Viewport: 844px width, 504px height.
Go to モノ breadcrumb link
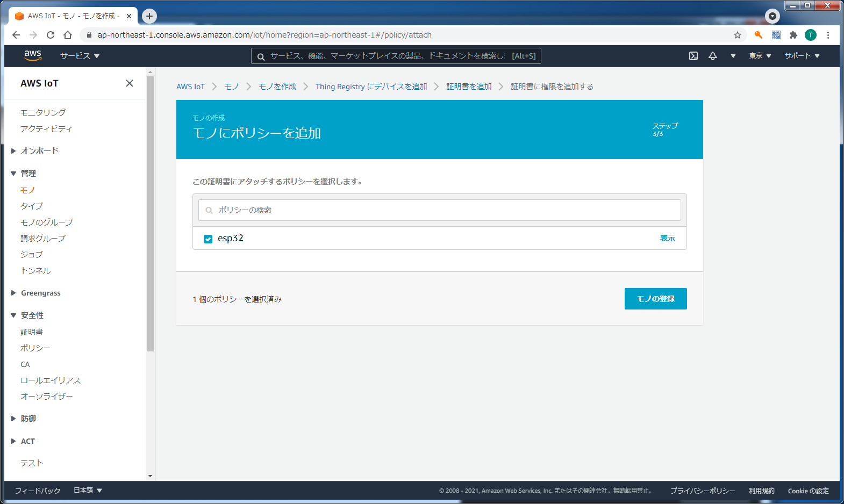[x=232, y=87]
